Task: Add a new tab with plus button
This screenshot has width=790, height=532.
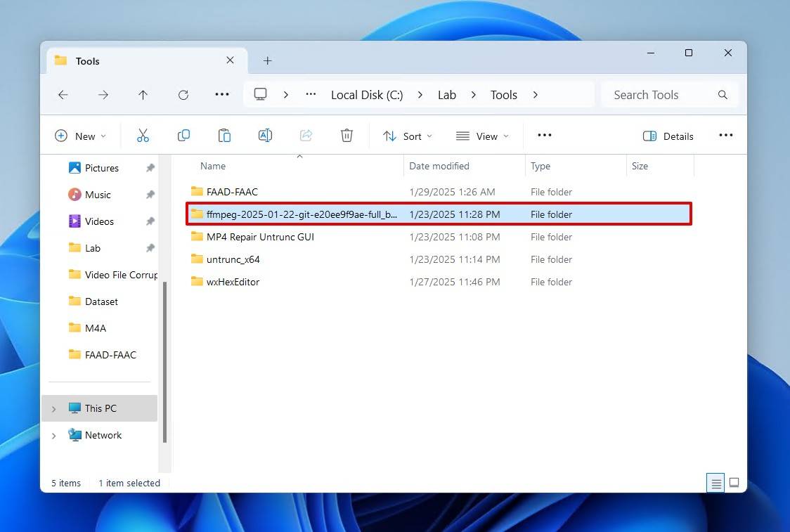Action: coord(267,61)
